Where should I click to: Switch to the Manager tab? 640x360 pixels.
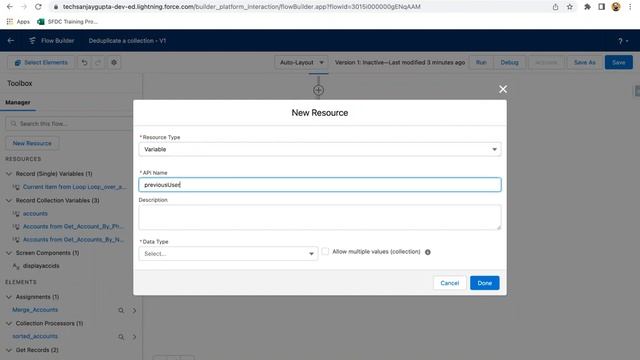tap(18, 102)
